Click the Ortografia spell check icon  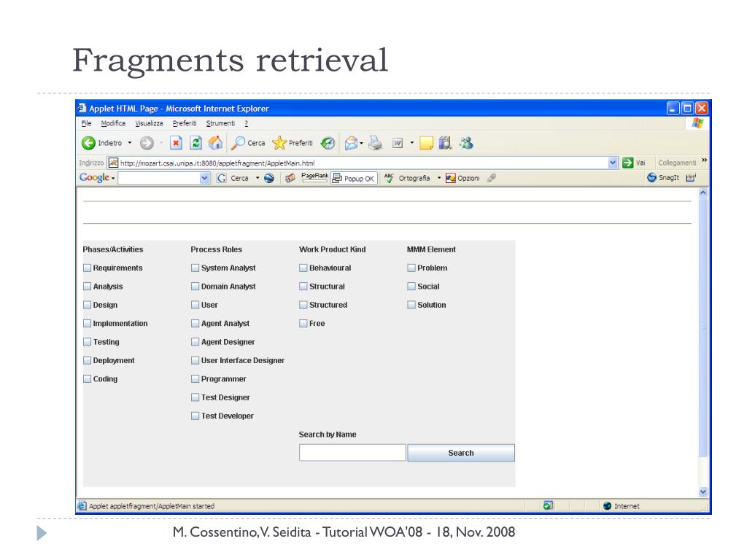click(x=389, y=178)
